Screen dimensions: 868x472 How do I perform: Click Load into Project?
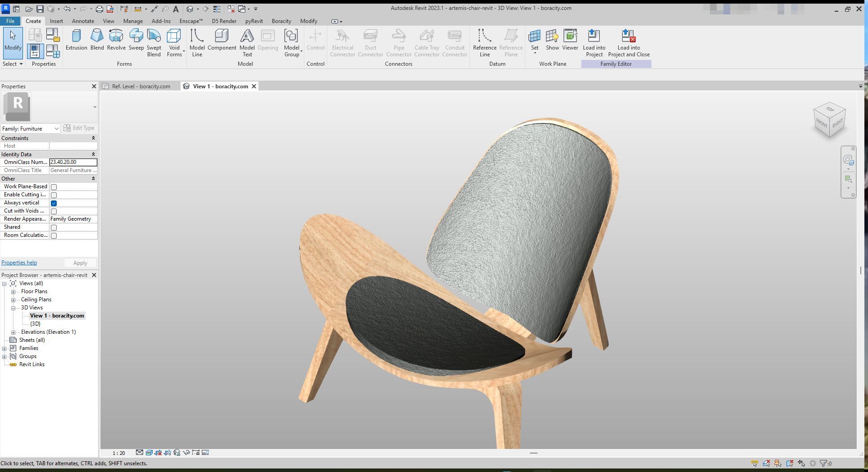tap(594, 43)
